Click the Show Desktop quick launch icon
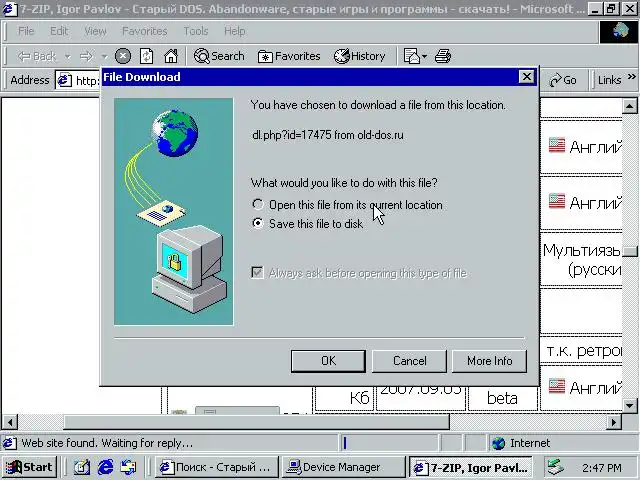 click(82, 467)
